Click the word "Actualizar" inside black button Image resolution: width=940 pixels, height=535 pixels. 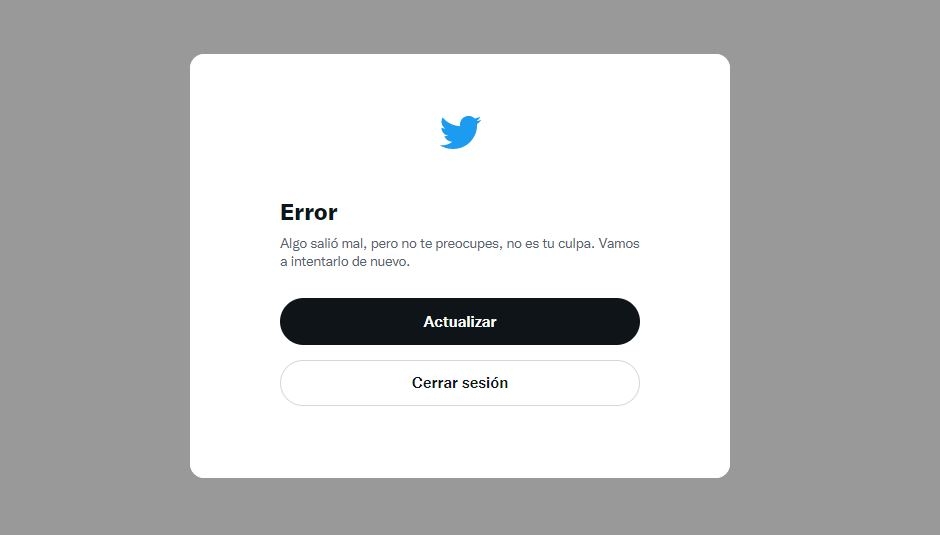[460, 321]
